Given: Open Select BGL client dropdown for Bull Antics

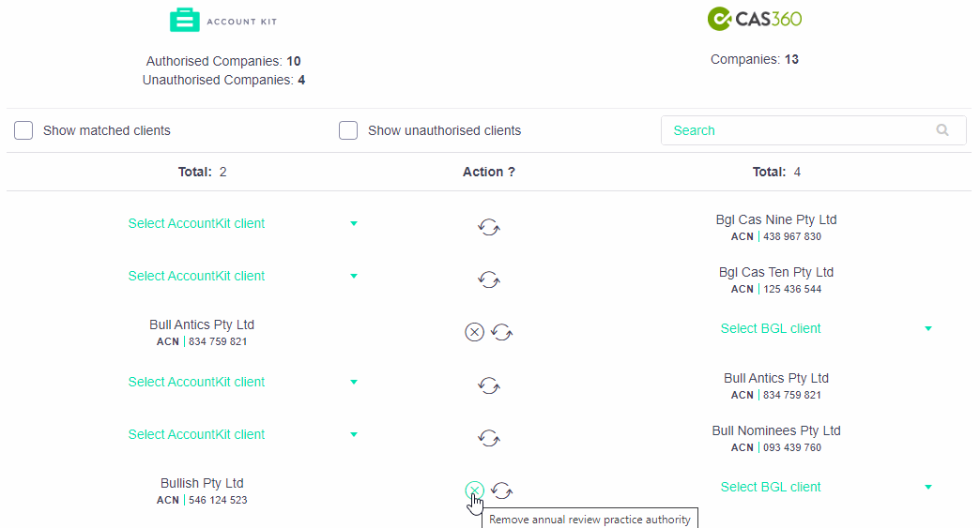Looking at the screenshot, I should (x=826, y=328).
